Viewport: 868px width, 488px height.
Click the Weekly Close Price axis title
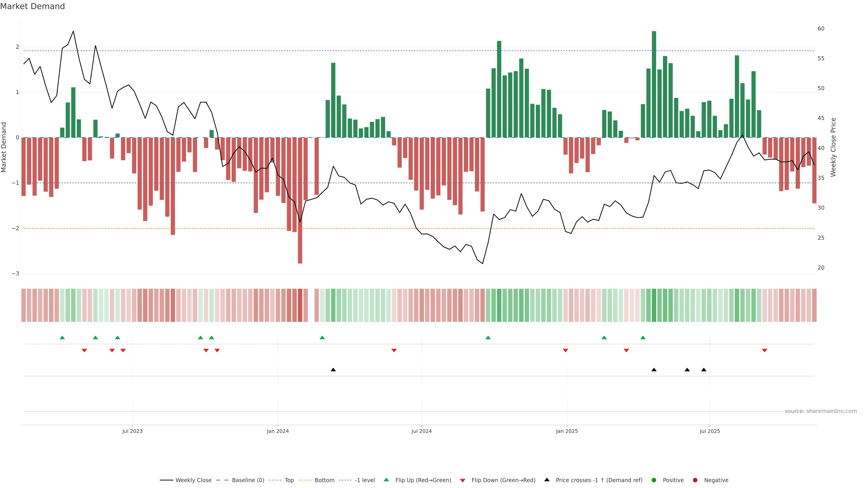833,147
